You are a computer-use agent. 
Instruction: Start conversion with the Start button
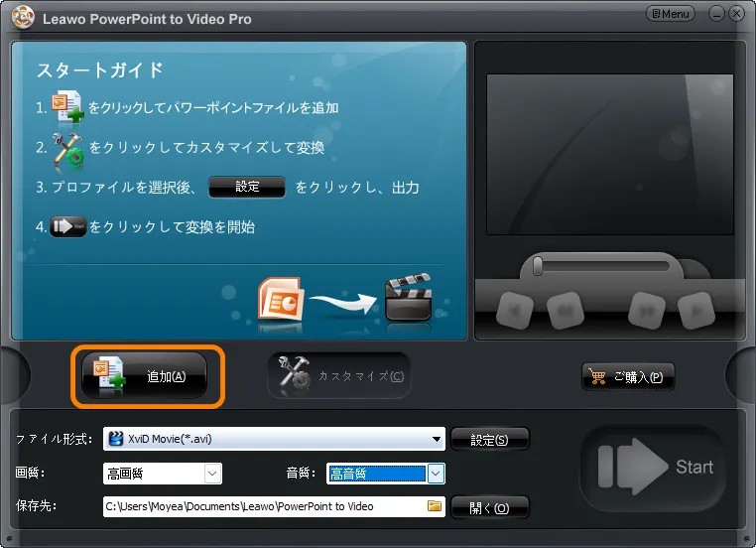[654, 467]
